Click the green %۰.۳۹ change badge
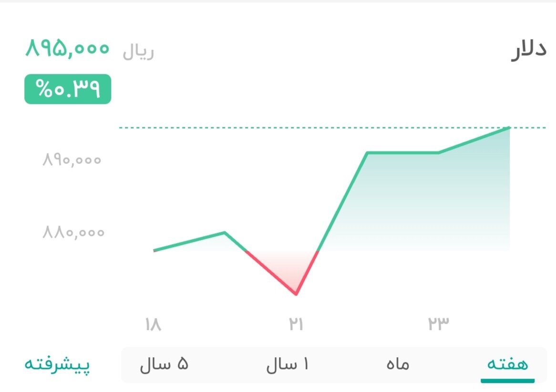This screenshot has width=556, height=392. pos(67,88)
